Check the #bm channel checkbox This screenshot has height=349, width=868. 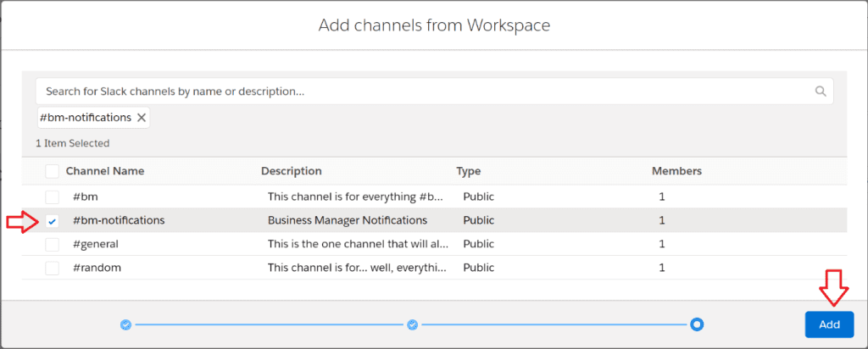click(53, 197)
